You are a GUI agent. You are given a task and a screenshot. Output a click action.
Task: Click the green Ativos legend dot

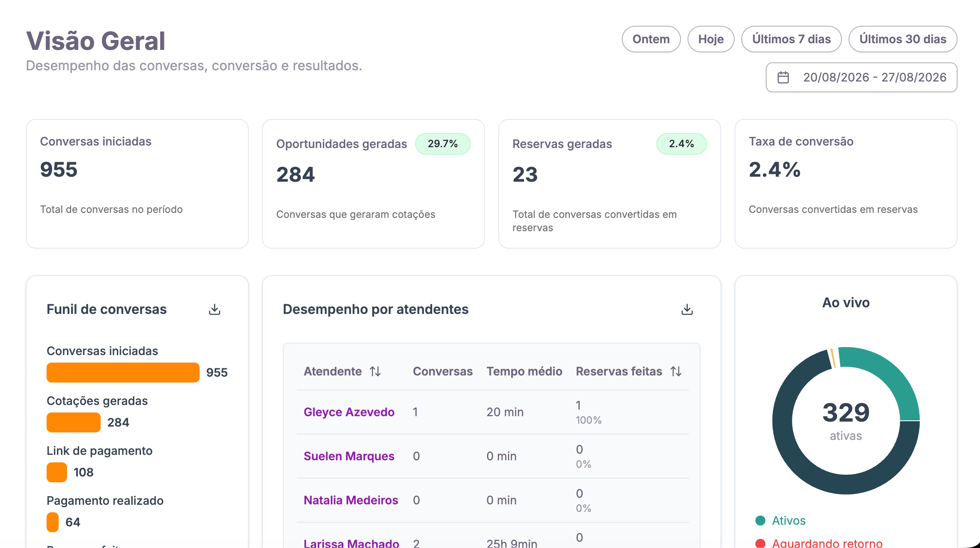[x=760, y=521]
